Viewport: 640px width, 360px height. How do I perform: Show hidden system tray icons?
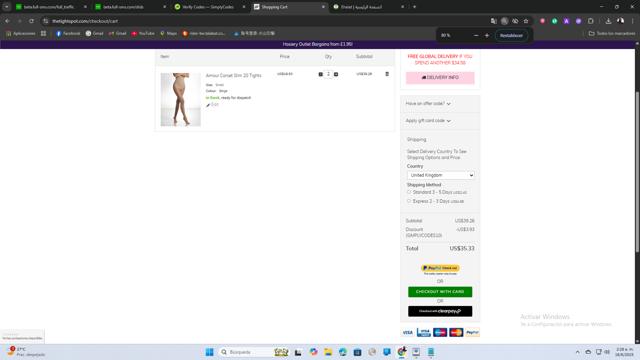click(577, 352)
